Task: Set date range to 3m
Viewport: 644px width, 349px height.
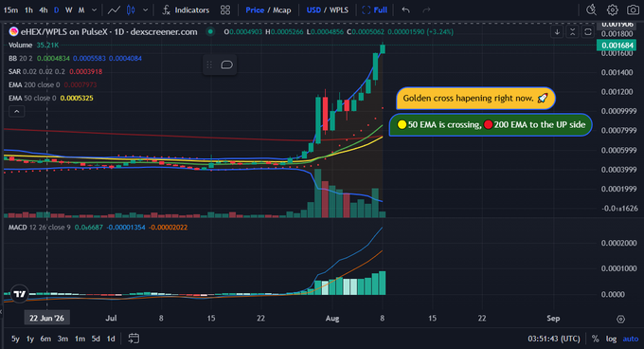Action: 63,339
